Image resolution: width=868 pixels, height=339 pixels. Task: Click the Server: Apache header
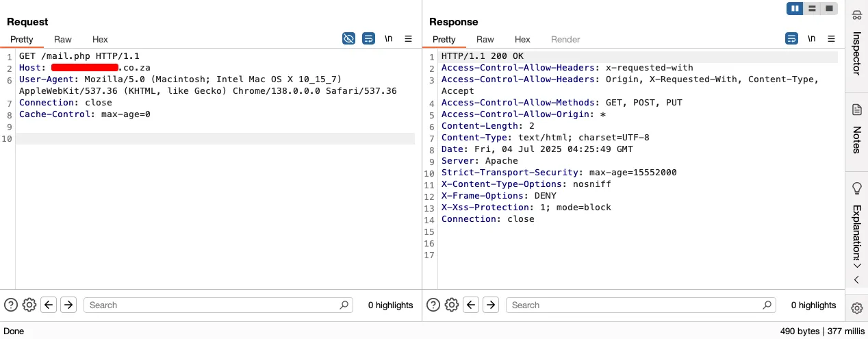pos(480,161)
